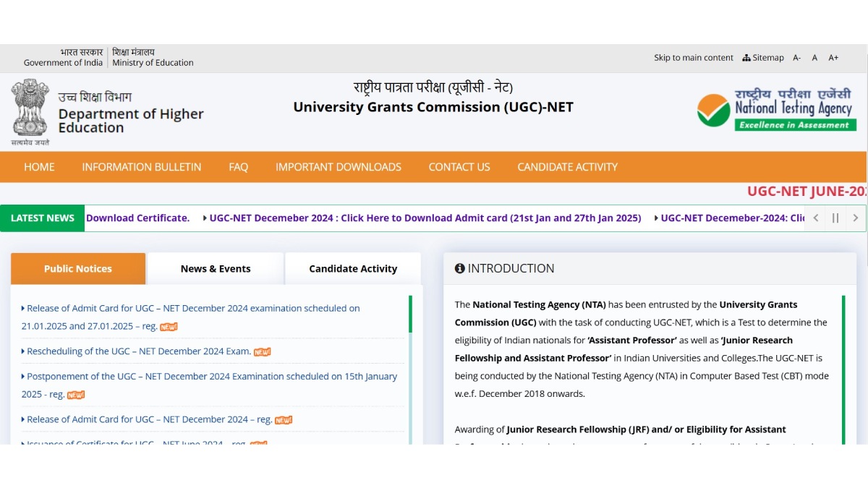Open Information Bulletin menu

tap(142, 167)
